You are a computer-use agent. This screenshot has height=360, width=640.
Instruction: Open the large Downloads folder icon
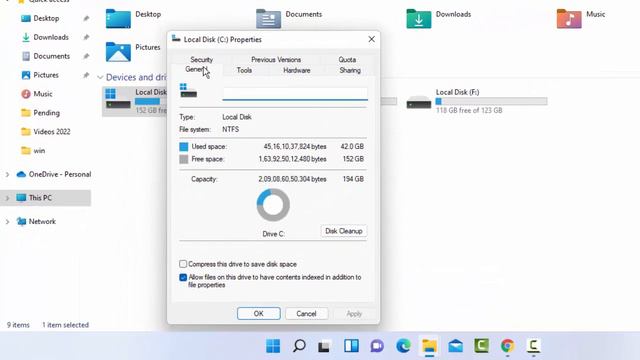click(x=418, y=18)
